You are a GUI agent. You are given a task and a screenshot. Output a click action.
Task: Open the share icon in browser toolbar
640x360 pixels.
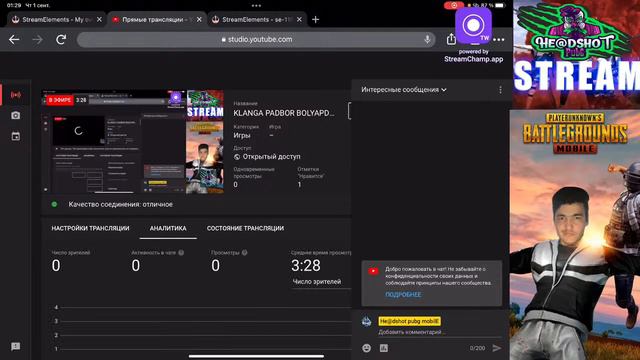pos(451,39)
